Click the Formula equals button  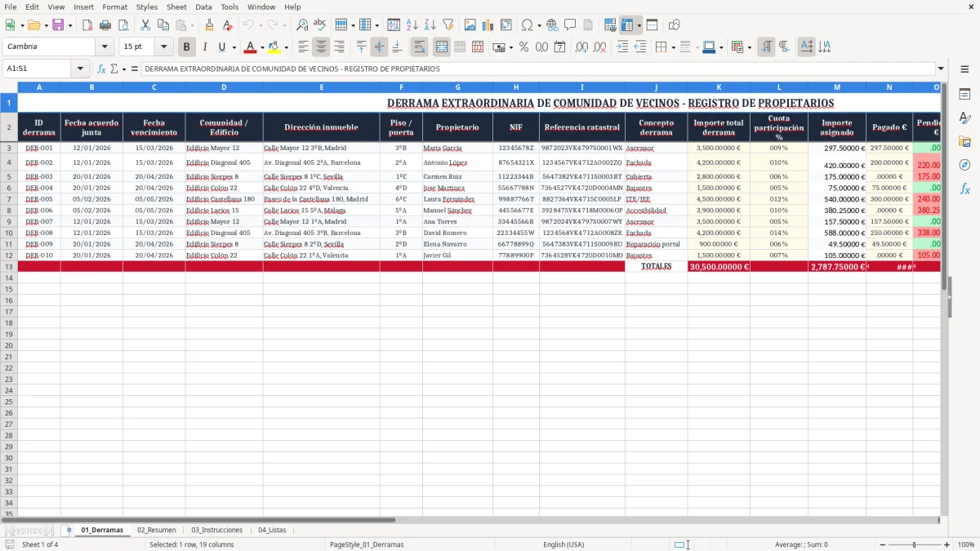coord(135,69)
